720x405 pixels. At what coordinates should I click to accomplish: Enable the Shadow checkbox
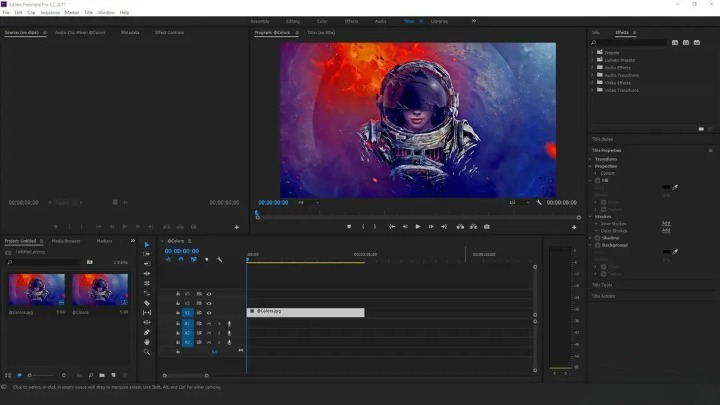598,238
